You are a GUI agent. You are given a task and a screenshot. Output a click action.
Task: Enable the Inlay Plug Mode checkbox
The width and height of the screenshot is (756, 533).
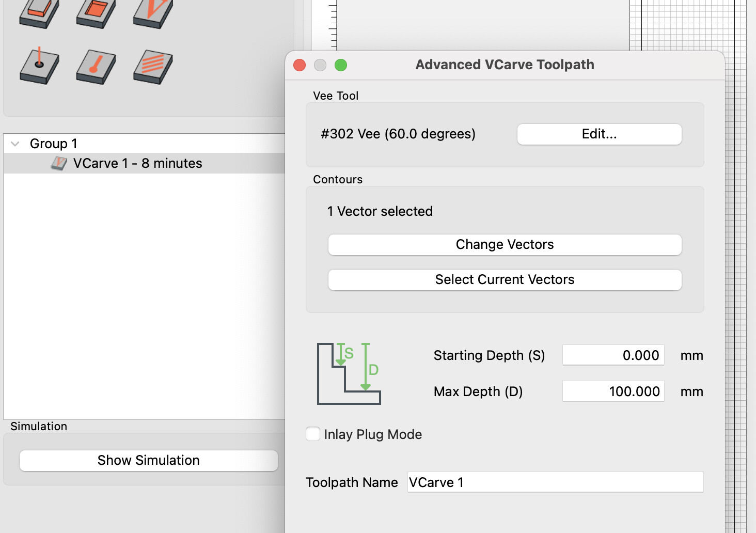pos(313,434)
